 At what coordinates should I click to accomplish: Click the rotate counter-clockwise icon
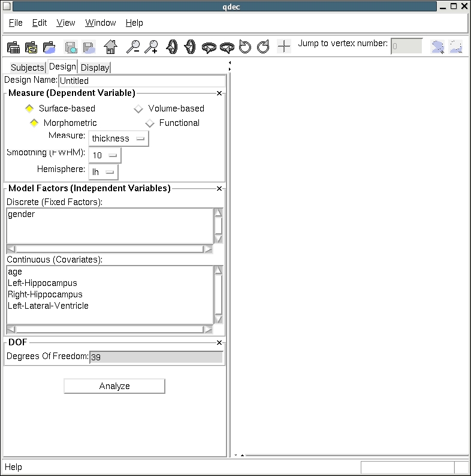[x=244, y=47]
